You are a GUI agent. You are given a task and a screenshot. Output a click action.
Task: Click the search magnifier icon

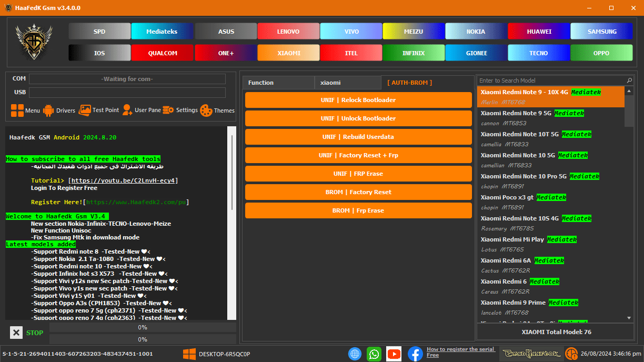pyautogui.click(x=629, y=81)
